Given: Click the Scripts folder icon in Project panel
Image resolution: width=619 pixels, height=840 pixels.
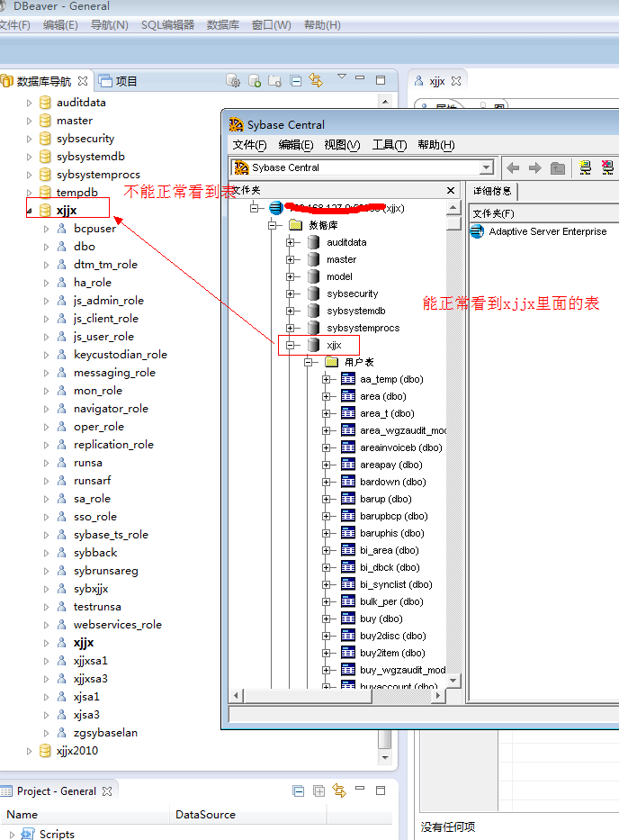Looking at the screenshot, I should pyautogui.click(x=27, y=834).
